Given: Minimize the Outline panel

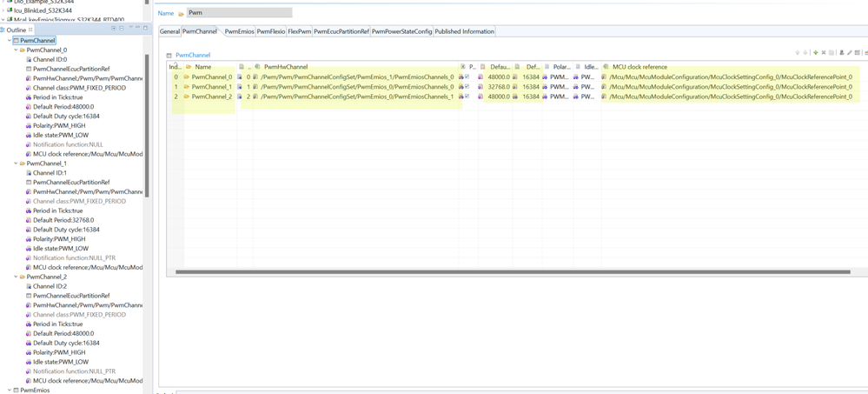Looking at the screenshot, I should [138, 27].
